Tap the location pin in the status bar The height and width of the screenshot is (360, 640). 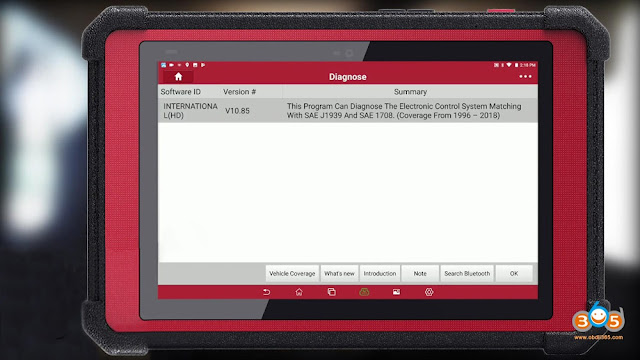(187, 65)
